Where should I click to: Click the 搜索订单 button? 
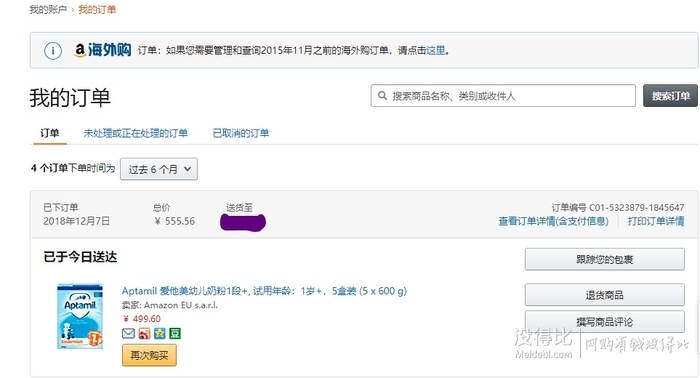coord(670,96)
